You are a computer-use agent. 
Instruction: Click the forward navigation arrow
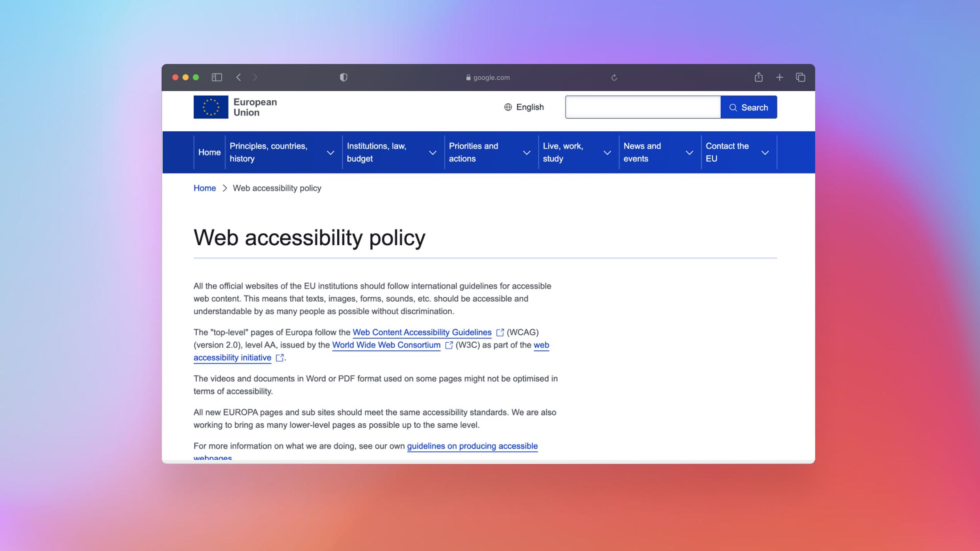(x=255, y=77)
